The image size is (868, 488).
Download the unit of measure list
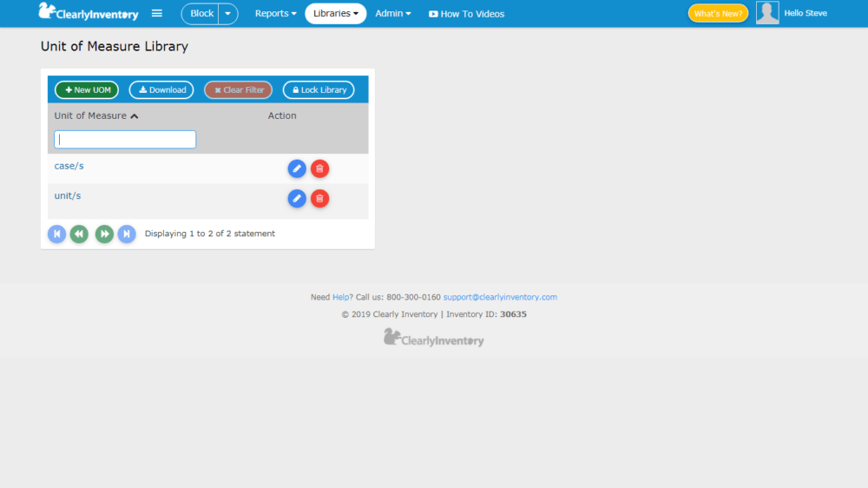(161, 89)
